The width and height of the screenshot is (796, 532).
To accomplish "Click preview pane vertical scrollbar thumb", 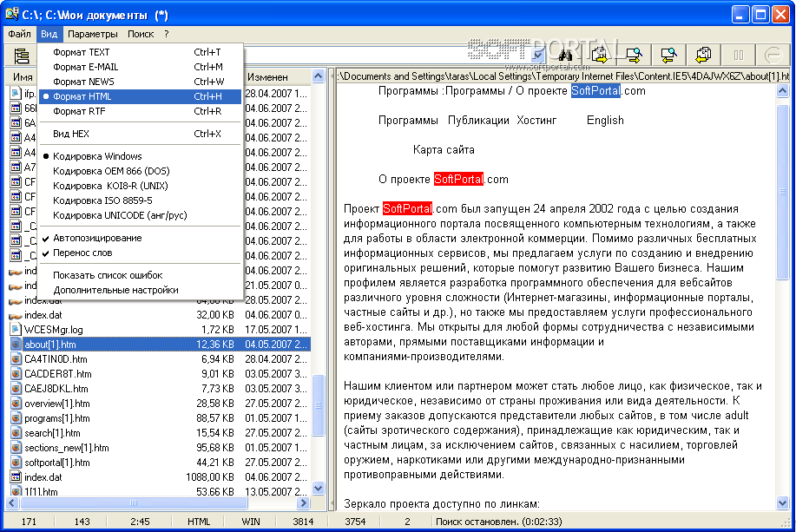I will [782, 193].
